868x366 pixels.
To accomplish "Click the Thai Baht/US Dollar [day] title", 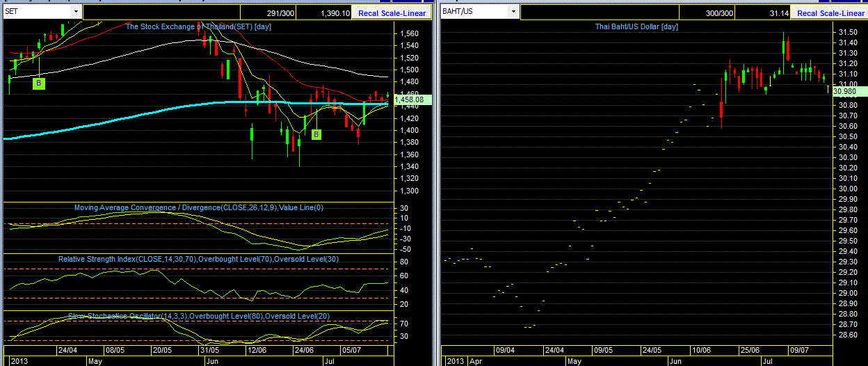I will (x=636, y=26).
